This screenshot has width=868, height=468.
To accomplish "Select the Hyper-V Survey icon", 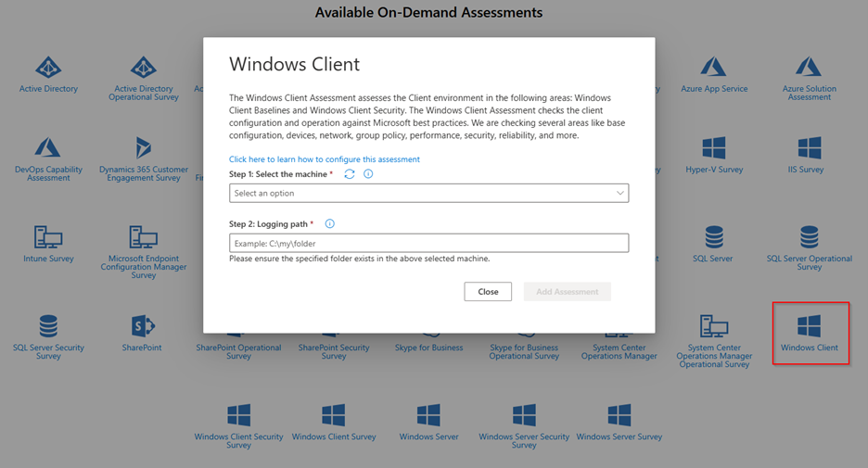I will (714, 148).
